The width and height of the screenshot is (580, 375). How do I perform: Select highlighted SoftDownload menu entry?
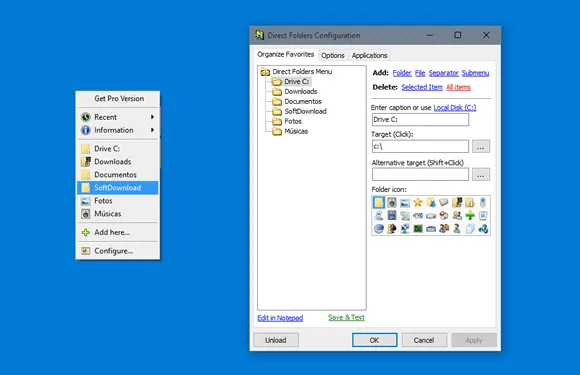118,188
